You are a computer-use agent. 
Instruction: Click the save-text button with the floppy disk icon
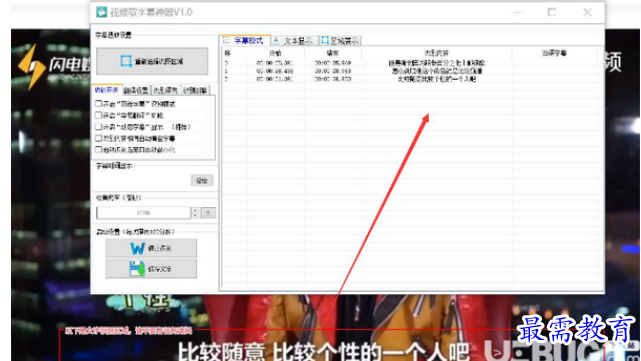pos(151,269)
